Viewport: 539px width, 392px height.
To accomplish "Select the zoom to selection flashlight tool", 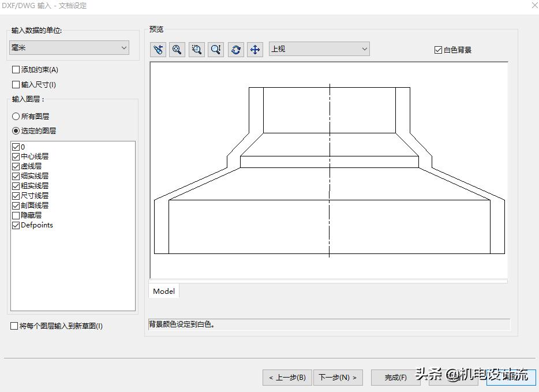I will [x=158, y=49].
